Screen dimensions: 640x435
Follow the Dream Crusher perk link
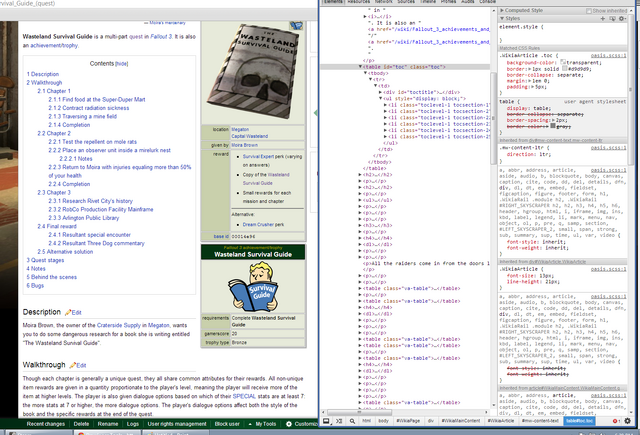click(260, 225)
